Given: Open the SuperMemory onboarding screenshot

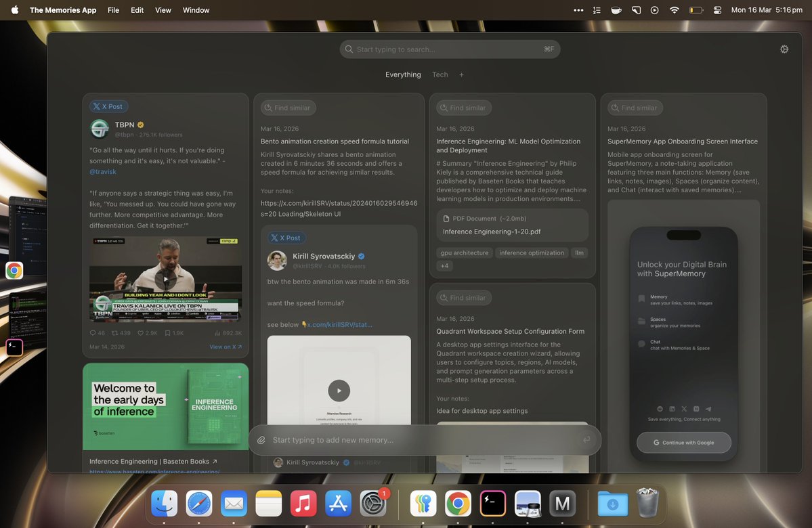Looking at the screenshot, I should click(x=683, y=336).
